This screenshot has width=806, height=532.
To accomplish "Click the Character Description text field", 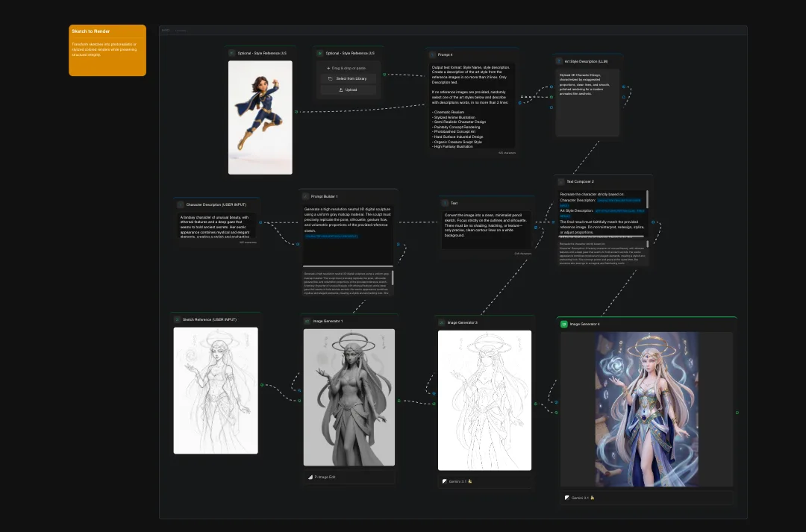I will tap(216, 225).
